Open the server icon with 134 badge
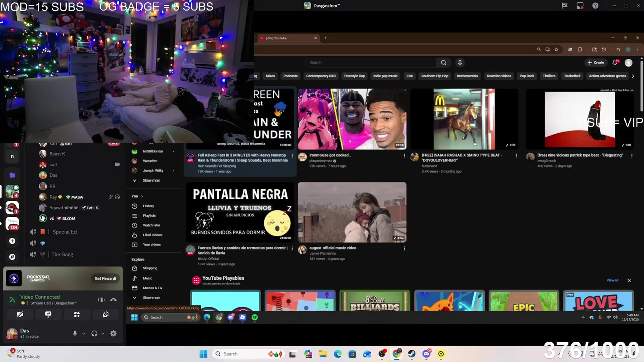The image size is (644, 362). tap(12, 223)
